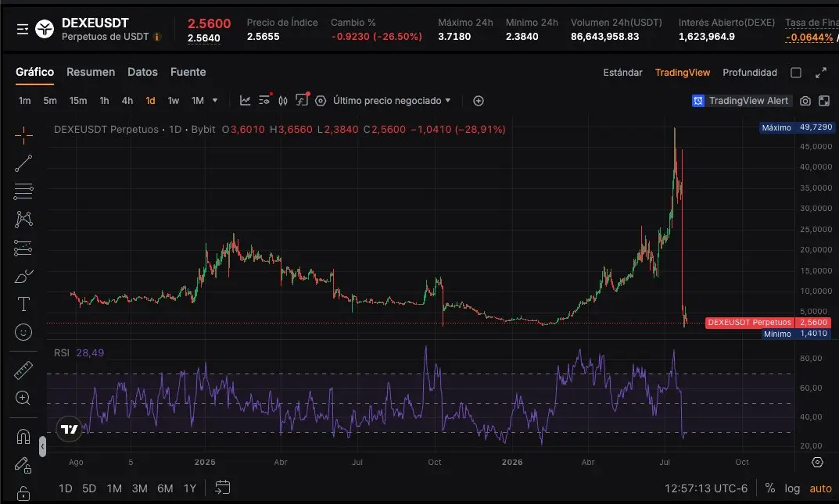Set bottom date range to 1M
The width and height of the screenshot is (839, 504).
coord(114,488)
